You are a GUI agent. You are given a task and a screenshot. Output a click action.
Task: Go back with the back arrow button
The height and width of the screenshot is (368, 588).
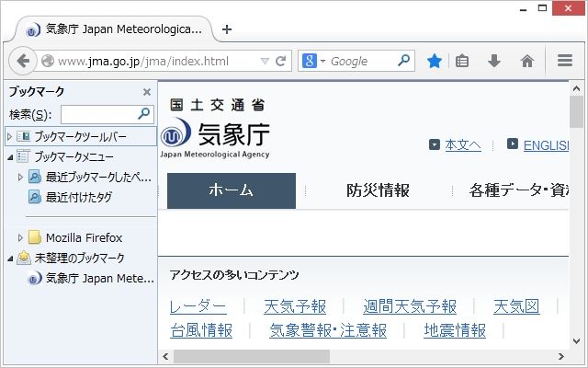point(23,61)
